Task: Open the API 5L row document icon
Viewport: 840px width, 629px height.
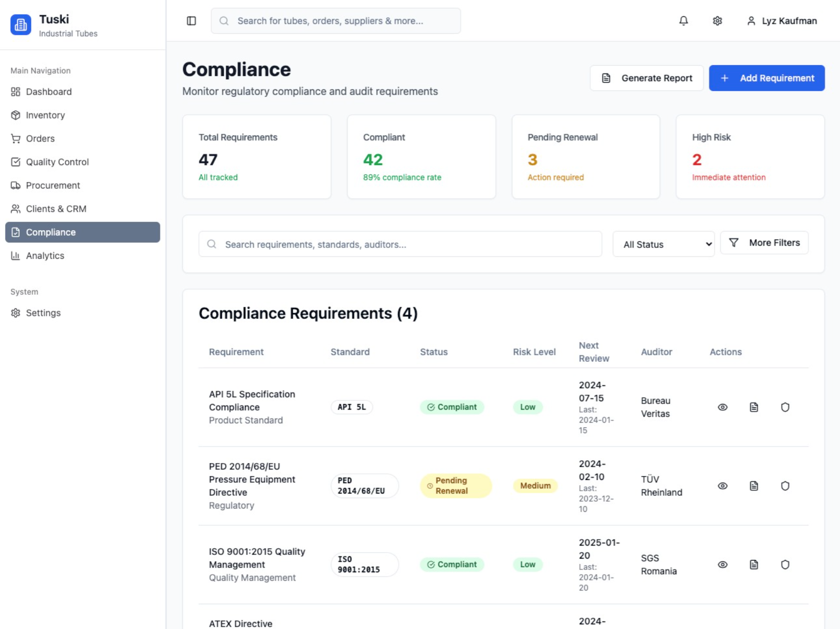Action: click(x=754, y=407)
